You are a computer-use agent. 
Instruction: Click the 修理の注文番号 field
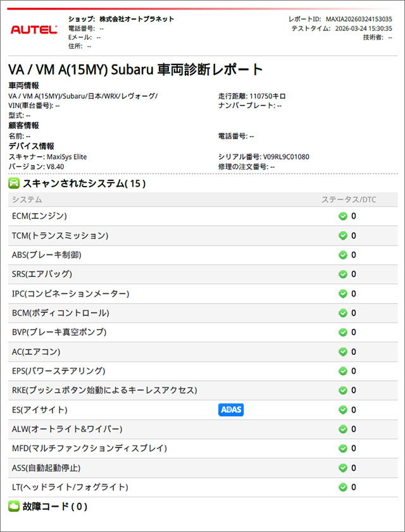pos(246,166)
